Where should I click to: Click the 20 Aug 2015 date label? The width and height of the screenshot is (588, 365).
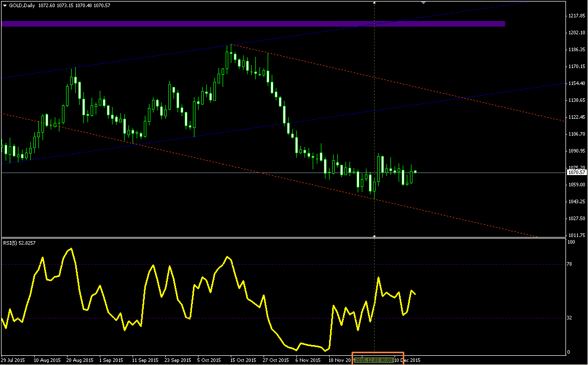coord(80,360)
